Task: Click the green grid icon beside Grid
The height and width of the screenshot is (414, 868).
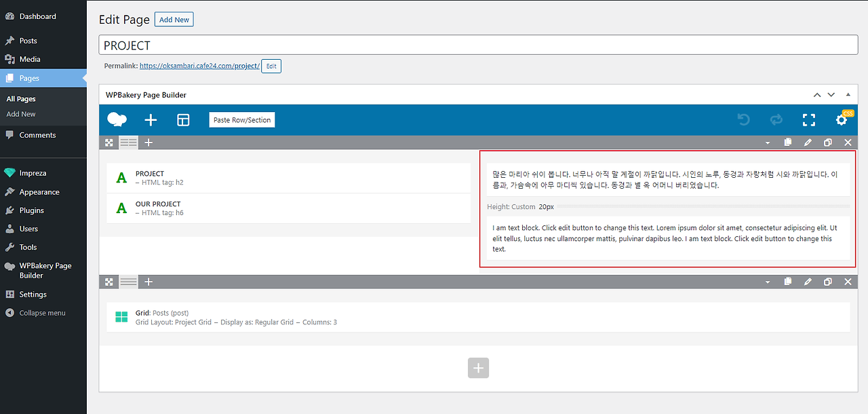Action: click(x=121, y=317)
